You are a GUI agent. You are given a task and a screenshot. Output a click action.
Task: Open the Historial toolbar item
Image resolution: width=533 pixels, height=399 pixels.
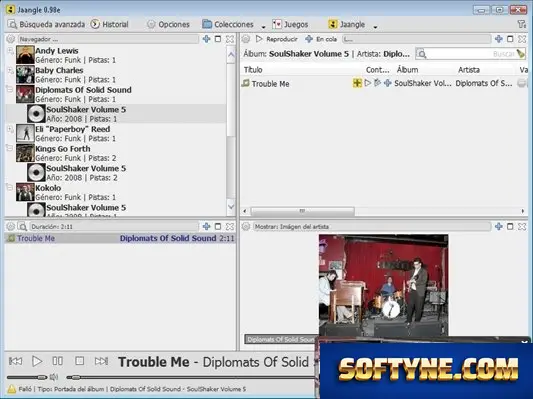point(109,24)
